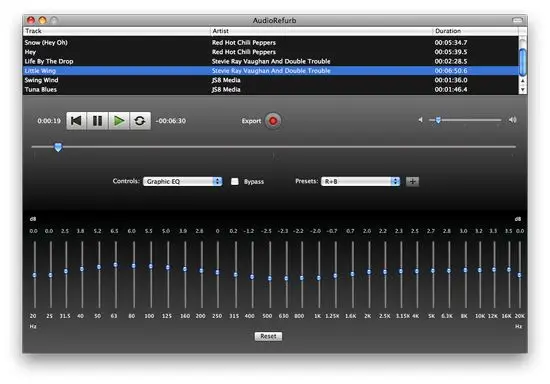
Task: Click the 10K EQ band slider
Action: tap(480, 275)
